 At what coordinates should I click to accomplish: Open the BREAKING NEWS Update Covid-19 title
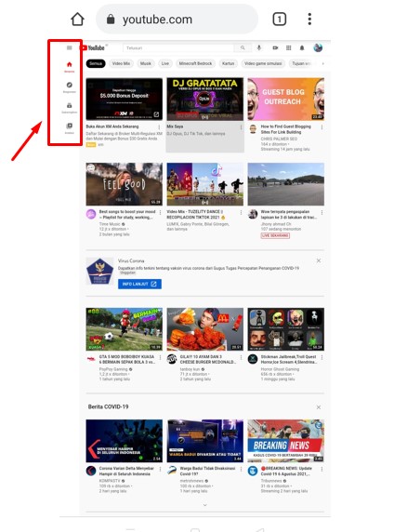(286, 471)
